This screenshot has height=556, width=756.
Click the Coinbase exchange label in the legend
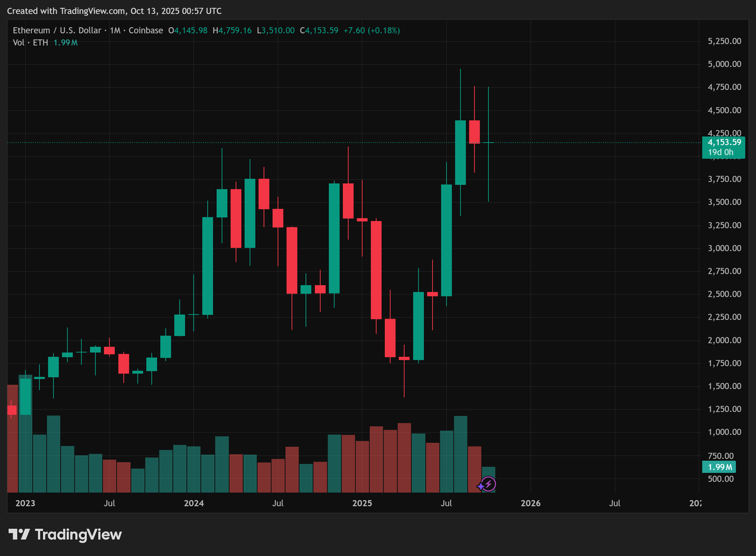(146, 30)
